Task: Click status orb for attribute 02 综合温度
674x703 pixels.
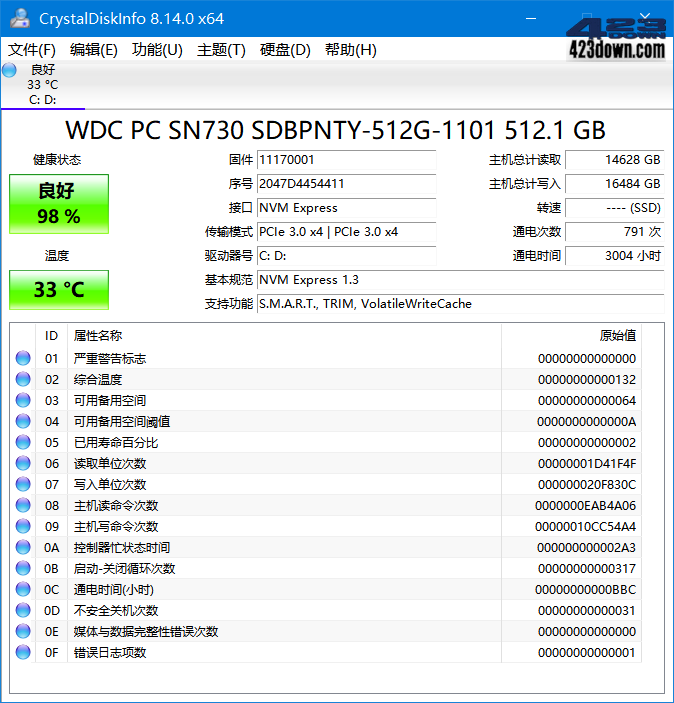Action: coord(23,379)
